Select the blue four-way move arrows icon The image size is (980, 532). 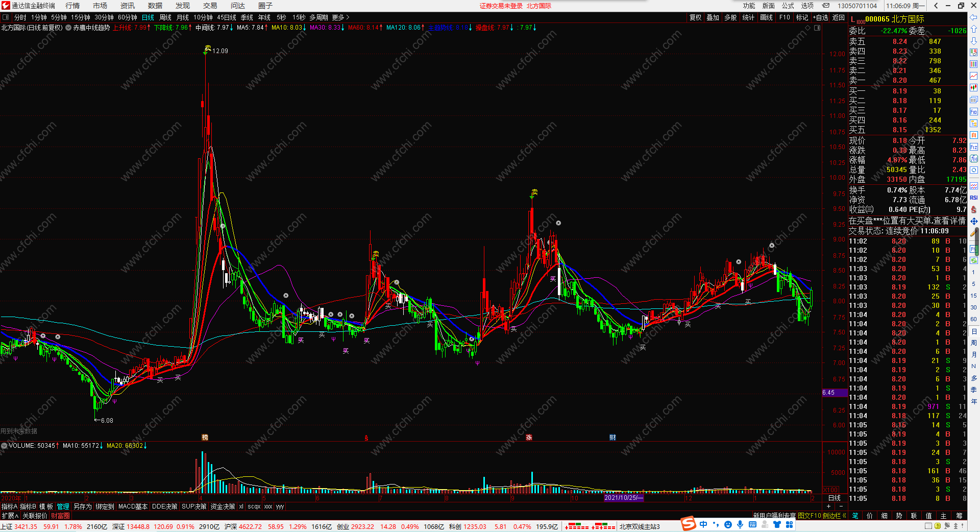click(974, 221)
